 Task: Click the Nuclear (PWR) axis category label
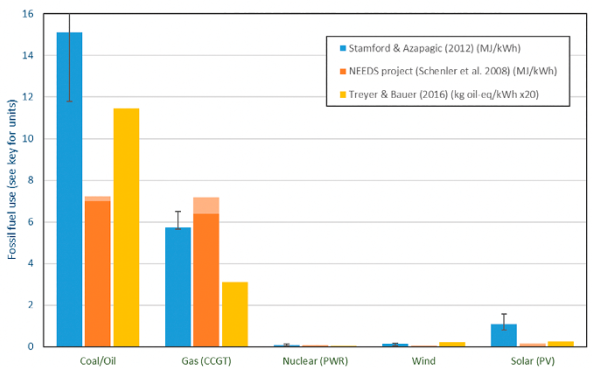(x=315, y=361)
